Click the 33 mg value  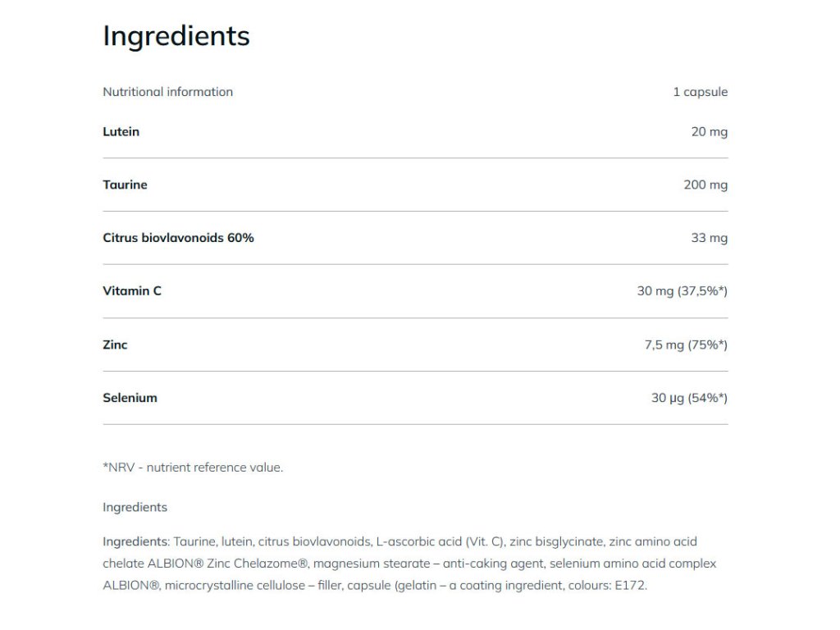(x=709, y=238)
